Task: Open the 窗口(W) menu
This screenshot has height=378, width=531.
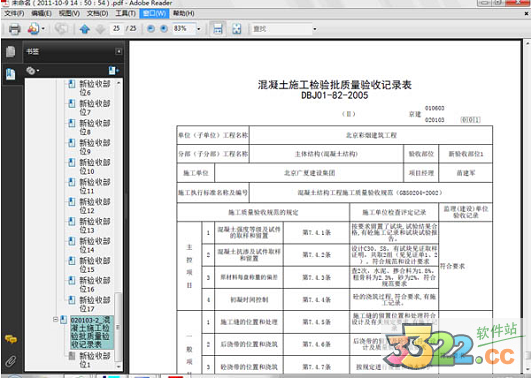Action: pyautogui.click(x=154, y=13)
